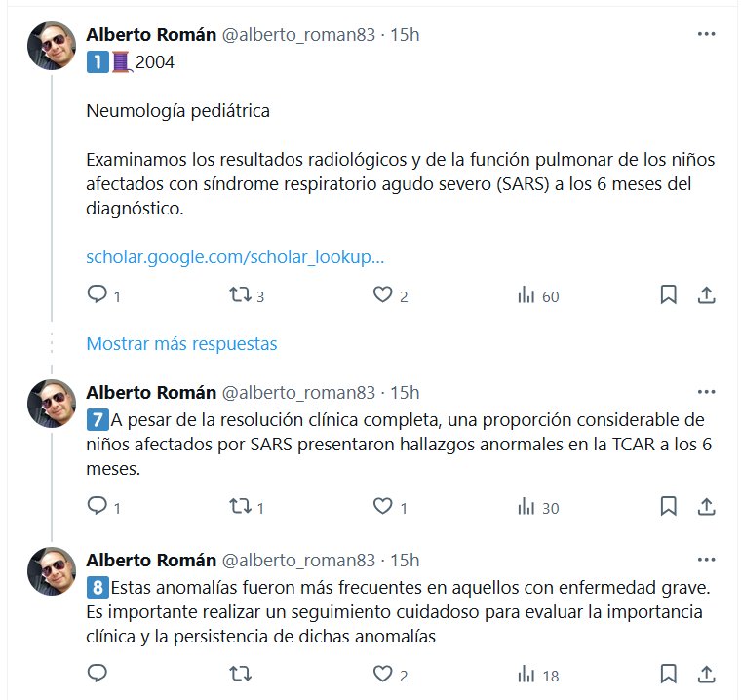Image resolution: width=741 pixels, height=700 pixels.
Task: Bookmark tweet 8 about enfermedad grave
Action: [x=668, y=675]
